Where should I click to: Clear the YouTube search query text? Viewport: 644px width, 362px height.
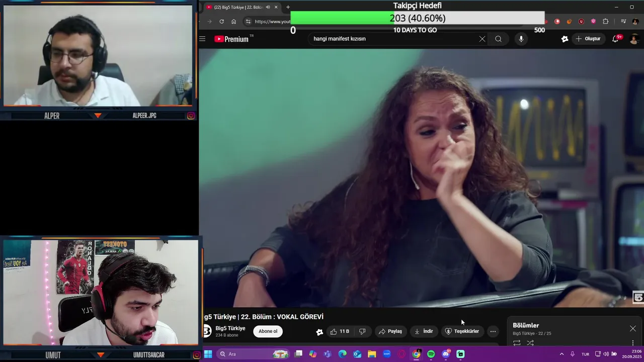click(x=482, y=39)
